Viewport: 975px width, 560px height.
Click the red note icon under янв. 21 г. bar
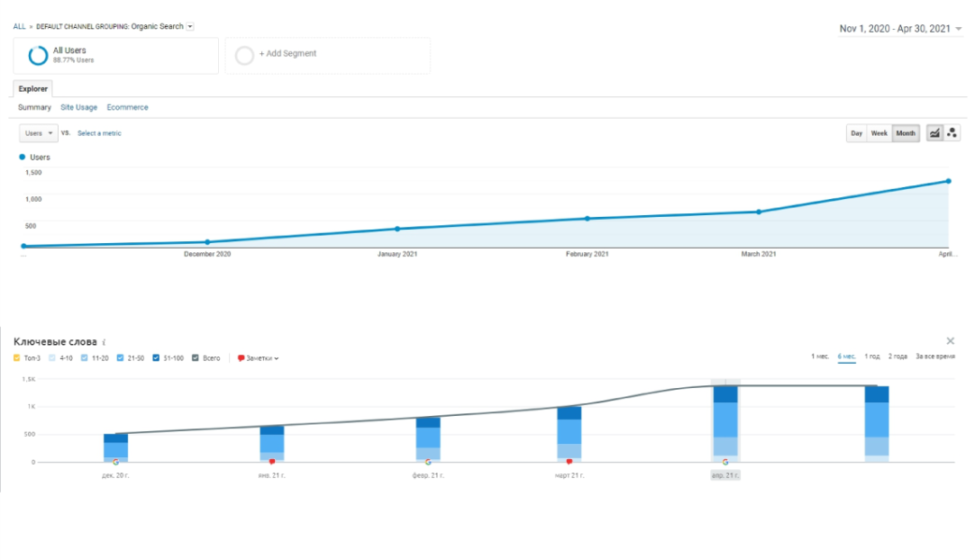click(272, 463)
